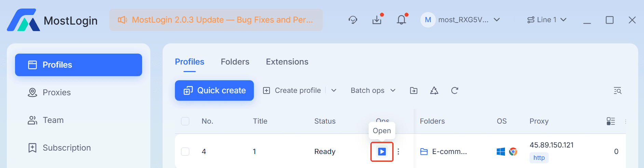Open the customer support headset icon
The height and width of the screenshot is (168, 644).
[353, 20]
